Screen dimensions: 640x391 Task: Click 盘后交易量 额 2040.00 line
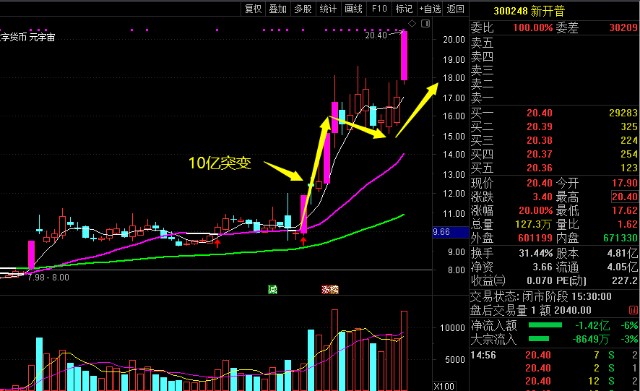531,311
